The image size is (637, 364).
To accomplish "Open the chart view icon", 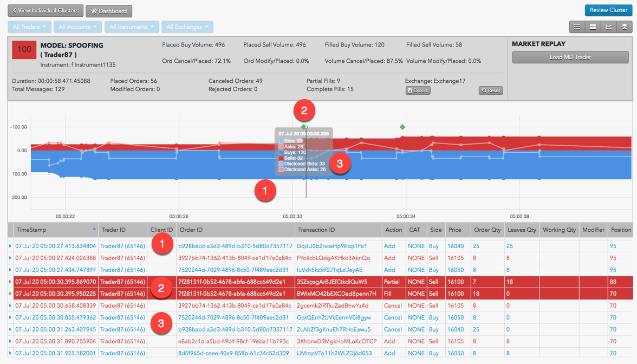I will [x=608, y=27].
